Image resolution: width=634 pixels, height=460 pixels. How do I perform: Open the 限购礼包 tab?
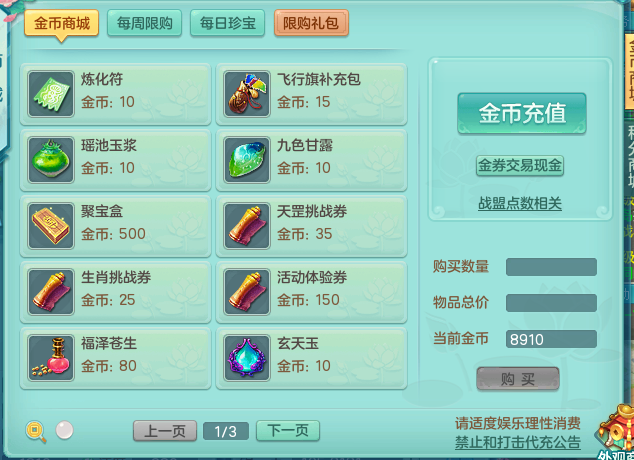click(x=311, y=23)
